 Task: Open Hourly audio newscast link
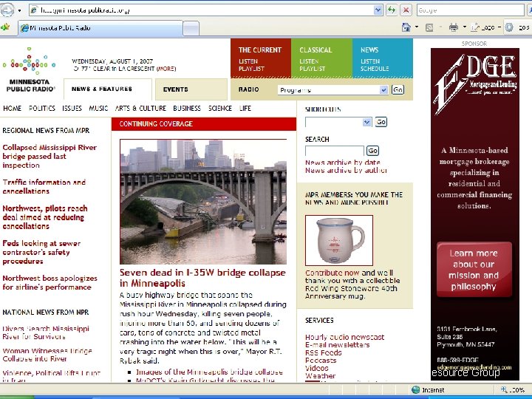tap(345, 337)
